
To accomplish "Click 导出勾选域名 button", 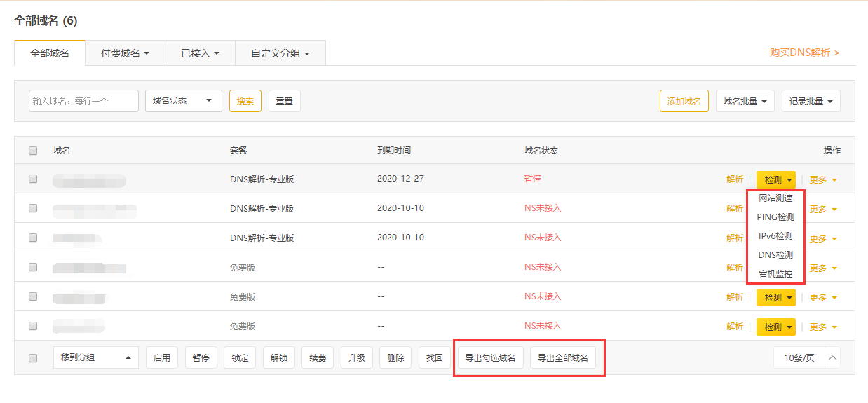I will click(x=490, y=357).
